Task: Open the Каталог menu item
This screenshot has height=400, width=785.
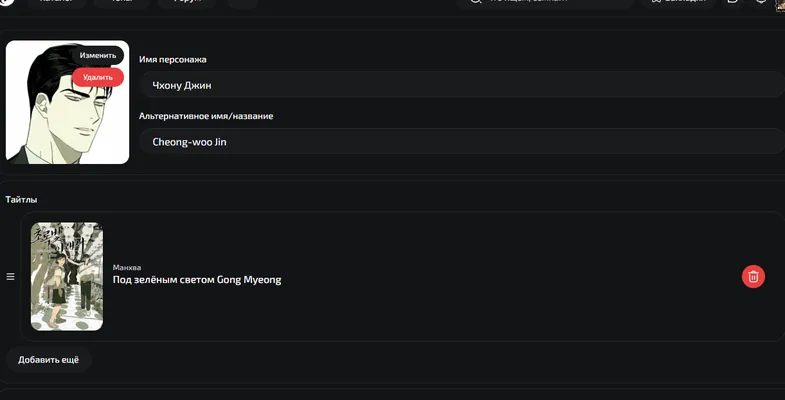Action: [56, 2]
